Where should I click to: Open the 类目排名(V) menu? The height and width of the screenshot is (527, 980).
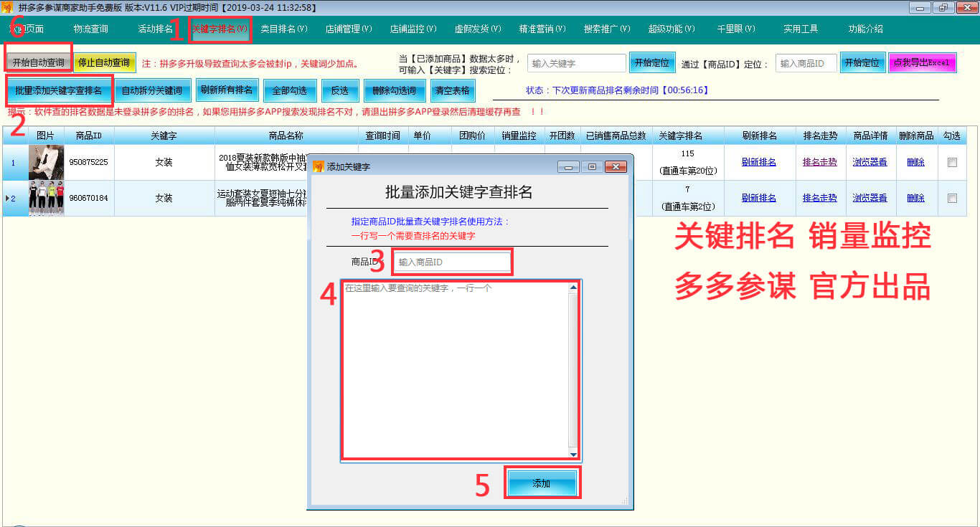283,29
